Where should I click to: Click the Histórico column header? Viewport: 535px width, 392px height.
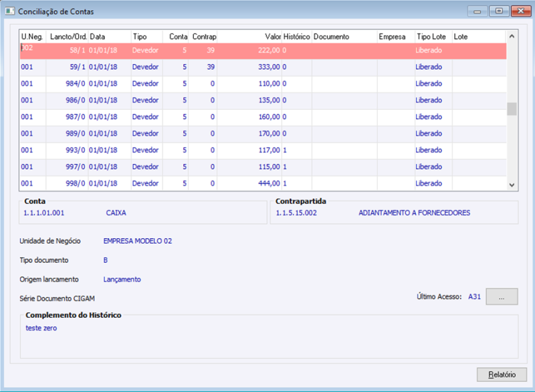pyautogui.click(x=296, y=37)
